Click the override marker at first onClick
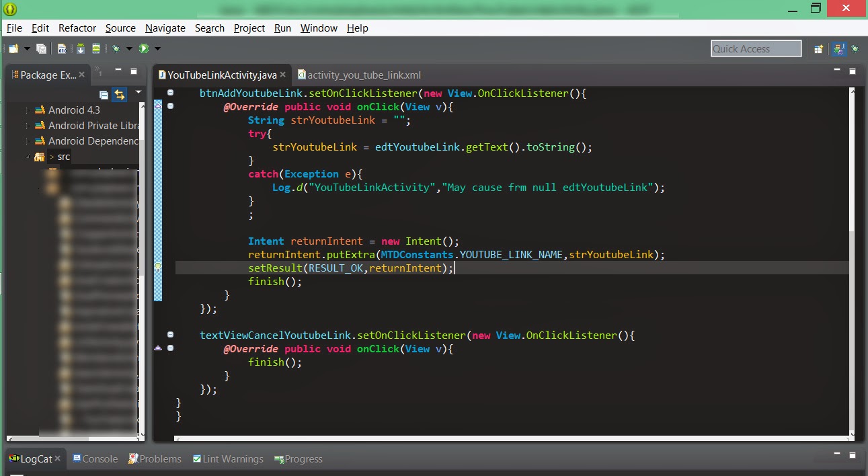 (158, 106)
